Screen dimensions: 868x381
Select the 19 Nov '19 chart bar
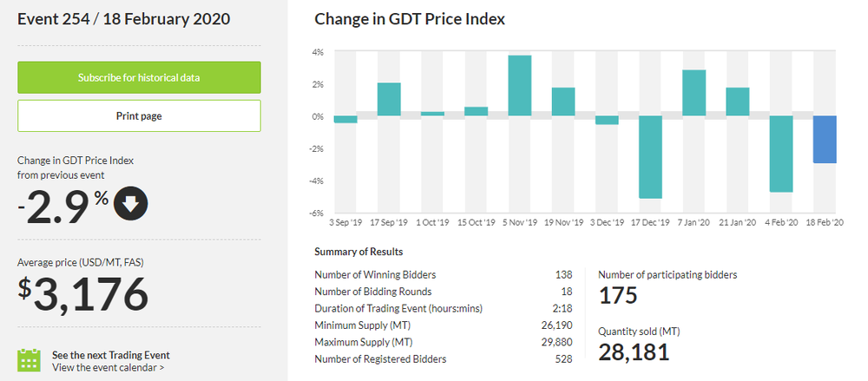[x=563, y=102]
